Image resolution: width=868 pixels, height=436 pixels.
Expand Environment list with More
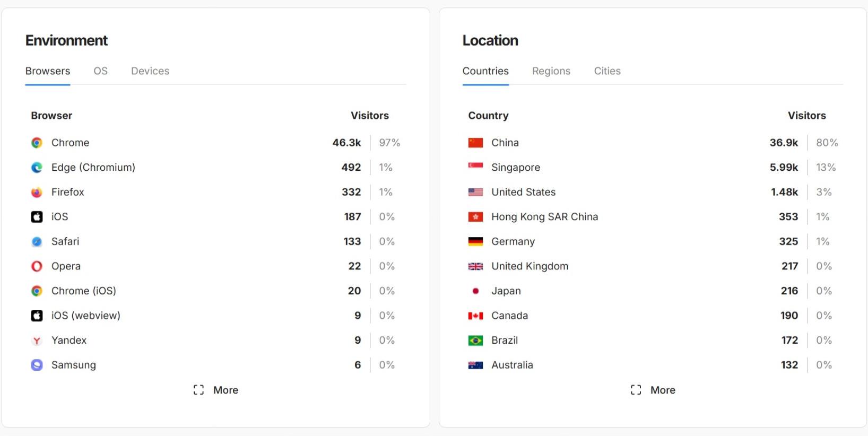216,390
